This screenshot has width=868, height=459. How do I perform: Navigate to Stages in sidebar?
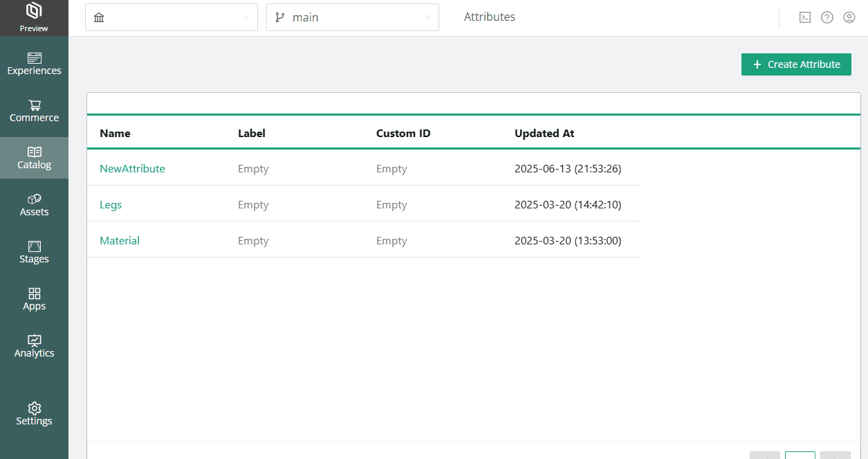[x=34, y=252]
